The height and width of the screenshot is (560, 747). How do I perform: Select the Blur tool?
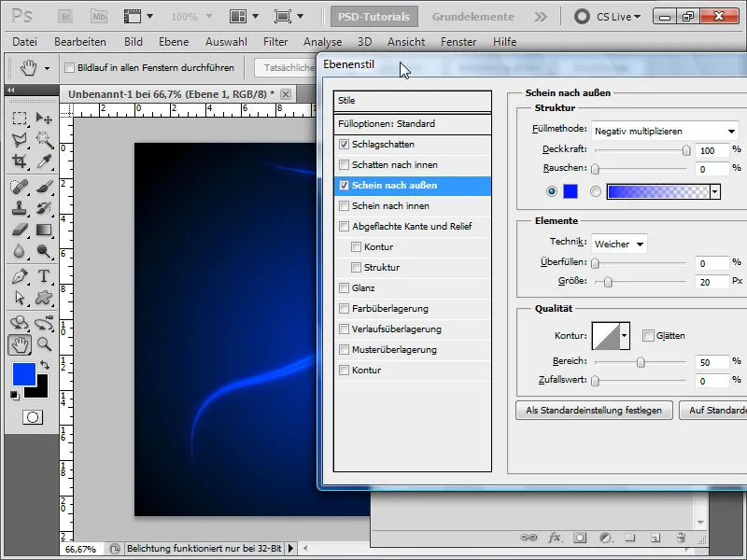tap(19, 251)
